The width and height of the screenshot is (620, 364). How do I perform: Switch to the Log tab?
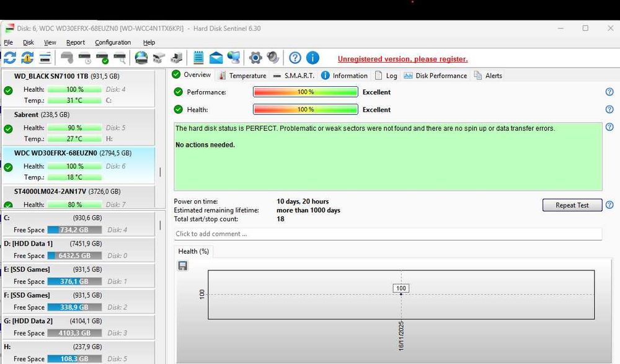386,76
